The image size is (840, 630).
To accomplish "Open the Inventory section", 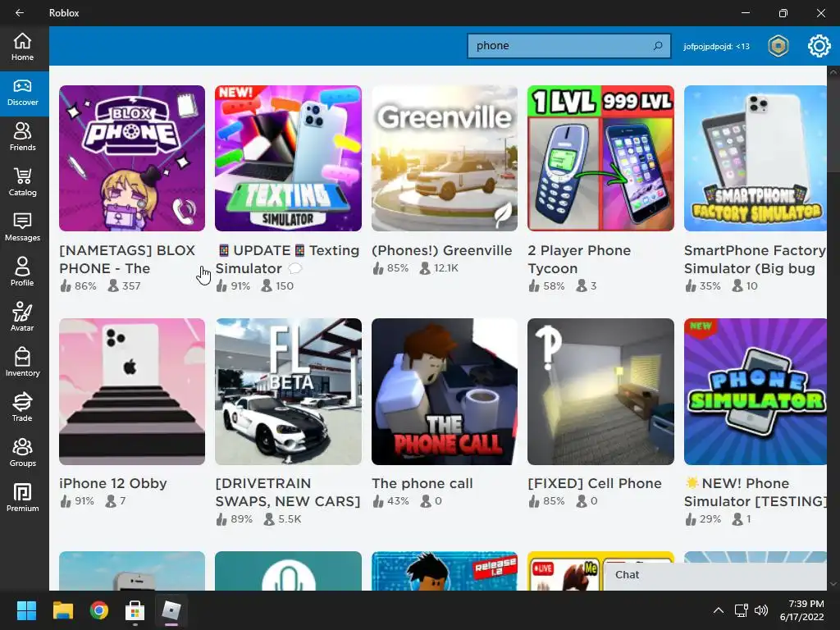I will point(22,363).
